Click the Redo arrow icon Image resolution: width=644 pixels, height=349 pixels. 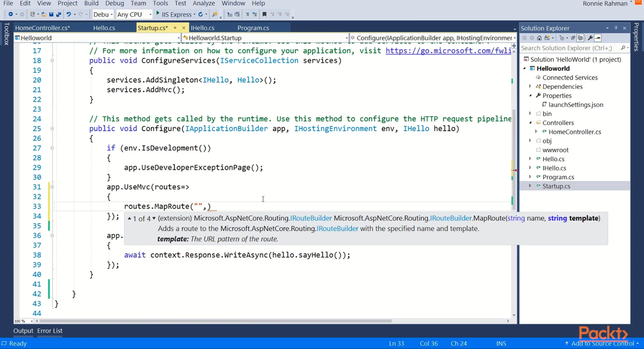pyautogui.click(x=80, y=14)
